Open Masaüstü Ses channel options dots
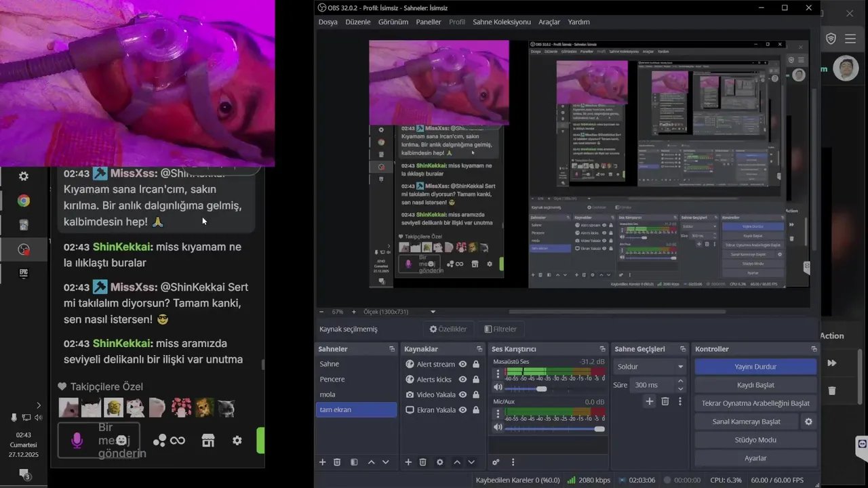This screenshot has height=488, width=868. [498, 374]
